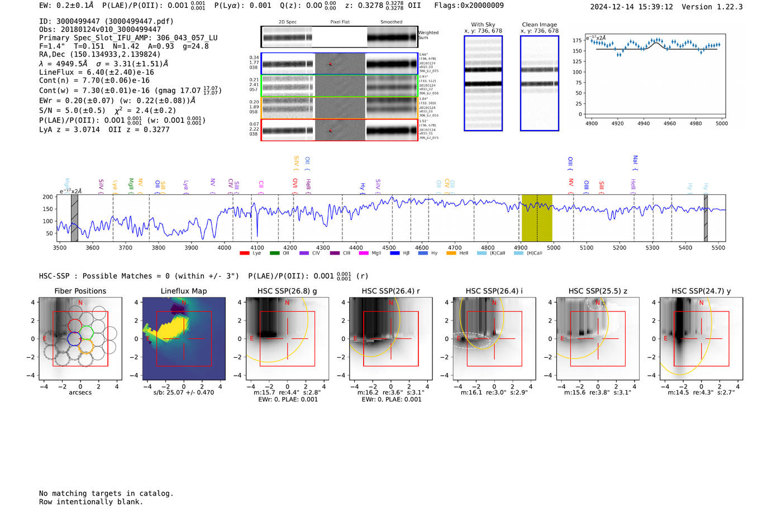The image size is (782, 532).
Task: Click the s/b: 25.07 +/- 0.470 caption
Action: pos(184,392)
